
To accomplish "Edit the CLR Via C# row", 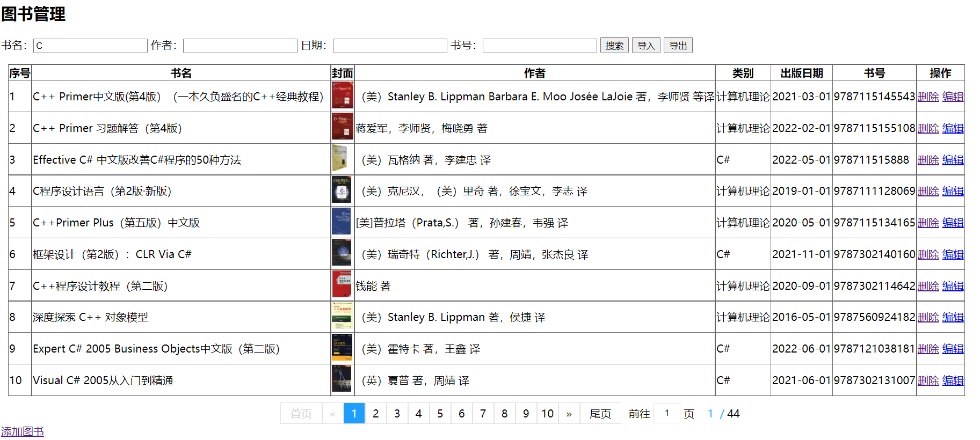I will (x=953, y=254).
